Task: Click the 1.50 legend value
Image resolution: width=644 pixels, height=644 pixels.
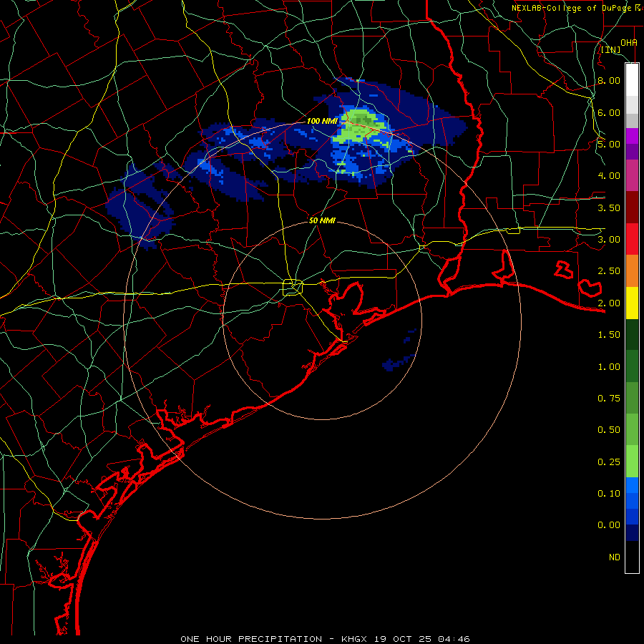Action: pyautogui.click(x=609, y=335)
